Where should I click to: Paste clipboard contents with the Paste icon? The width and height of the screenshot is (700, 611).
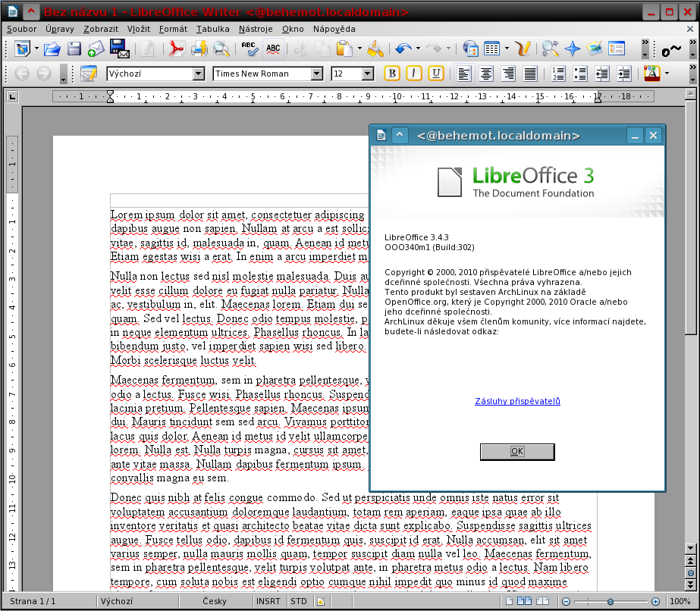pyautogui.click(x=344, y=49)
